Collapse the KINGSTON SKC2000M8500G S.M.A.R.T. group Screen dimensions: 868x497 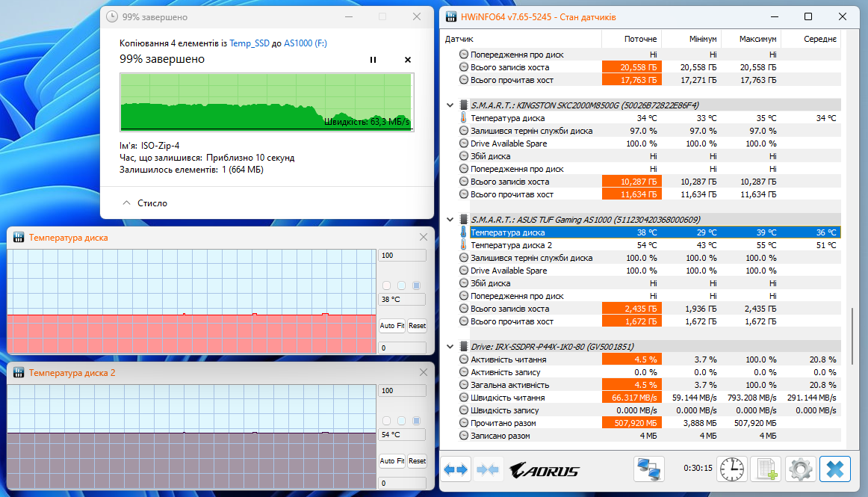coord(450,105)
